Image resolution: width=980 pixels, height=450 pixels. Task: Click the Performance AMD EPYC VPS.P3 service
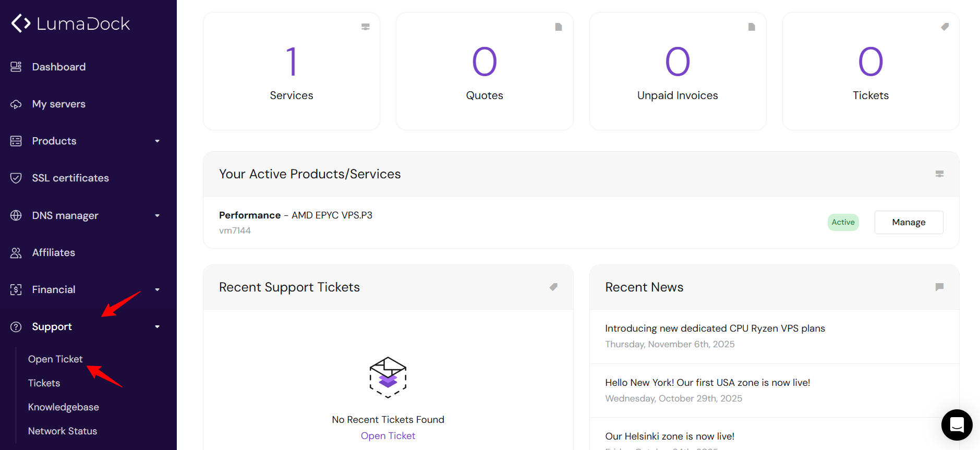296,215
